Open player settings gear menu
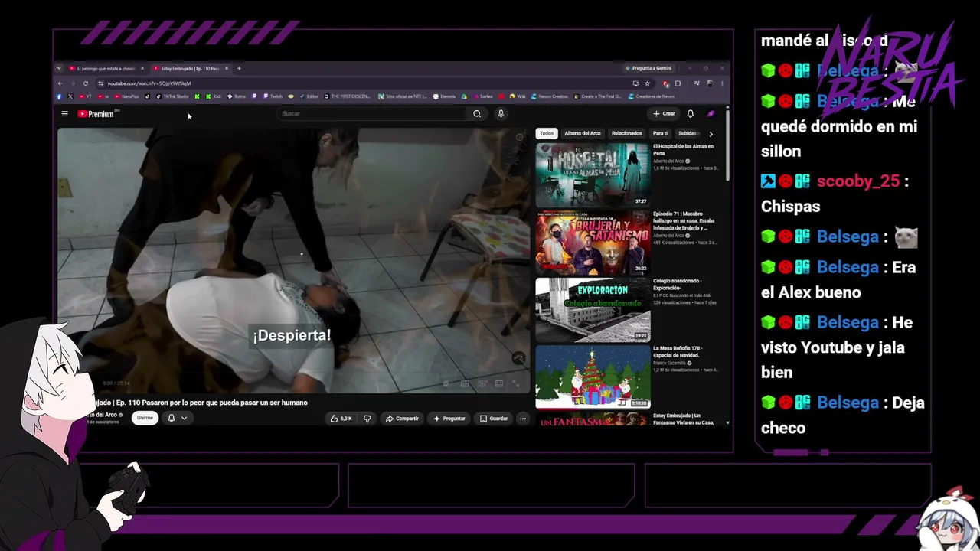The image size is (980, 551). click(x=482, y=383)
